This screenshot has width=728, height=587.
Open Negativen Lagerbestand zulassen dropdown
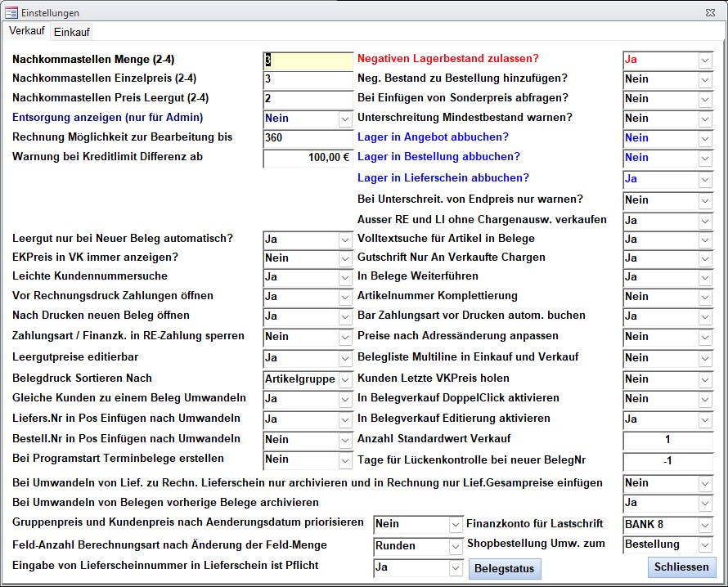pyautogui.click(x=705, y=60)
